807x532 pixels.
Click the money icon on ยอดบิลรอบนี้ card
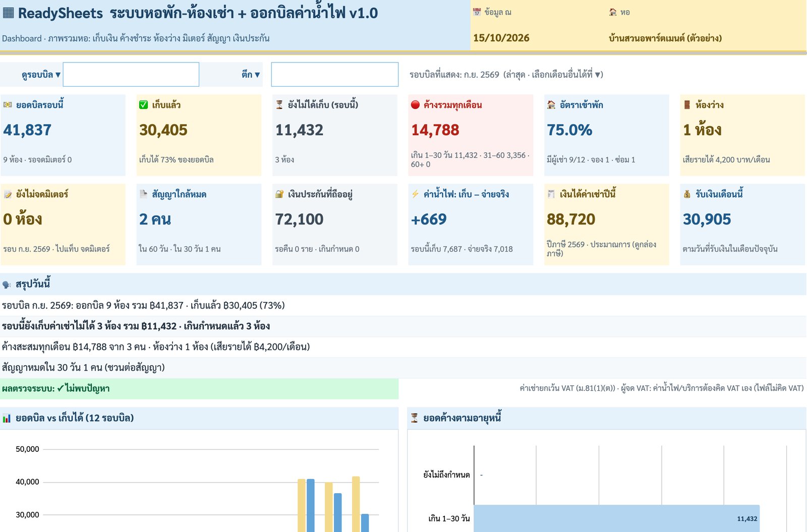click(8, 105)
